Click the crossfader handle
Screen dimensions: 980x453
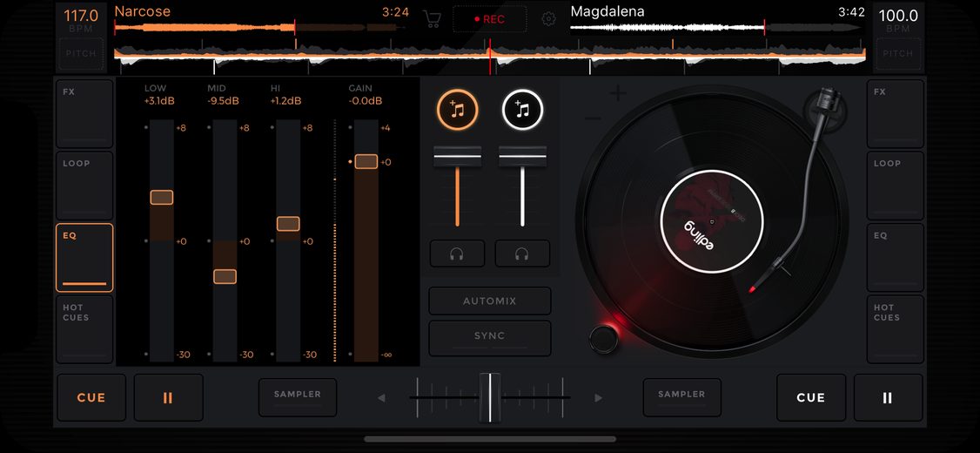[490, 397]
